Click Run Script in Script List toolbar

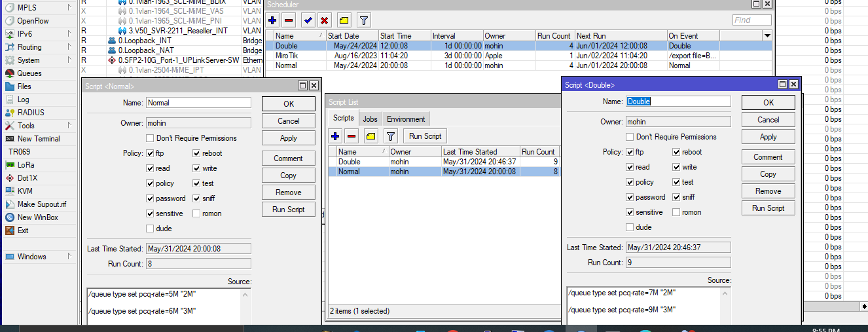(425, 136)
